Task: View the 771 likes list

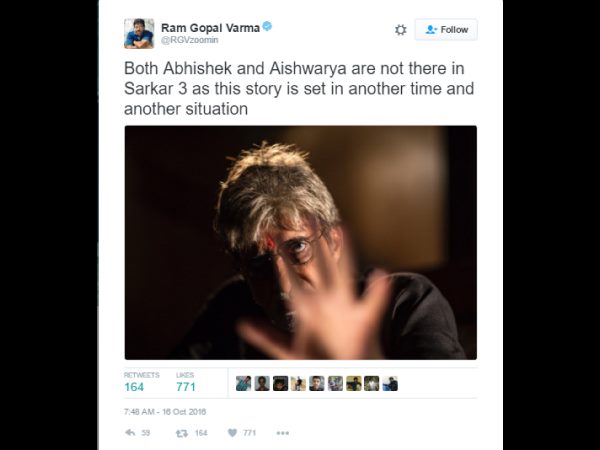Action: pos(186,382)
